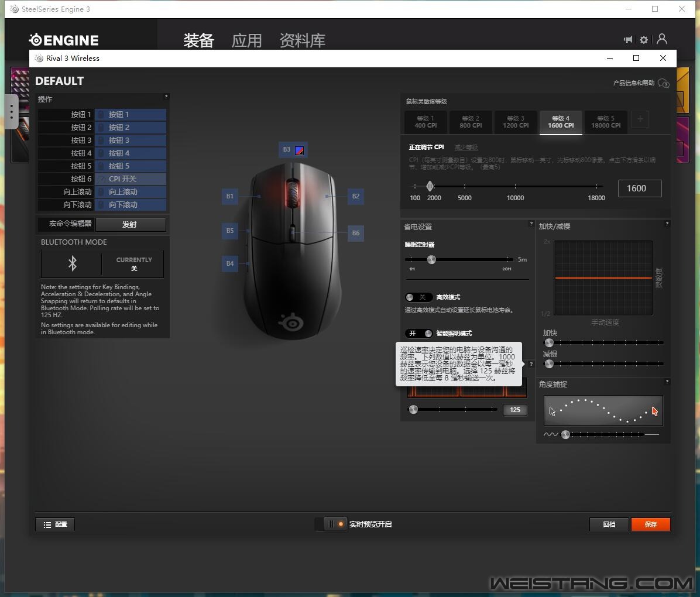
Task: Click the angle snapping preview graphic
Action: tap(603, 410)
